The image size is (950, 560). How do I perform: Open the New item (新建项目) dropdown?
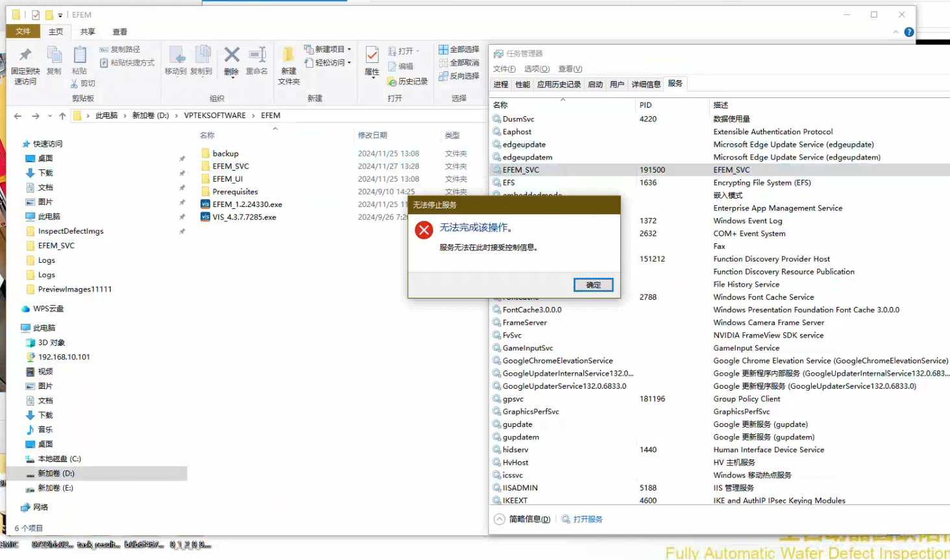tap(328, 49)
